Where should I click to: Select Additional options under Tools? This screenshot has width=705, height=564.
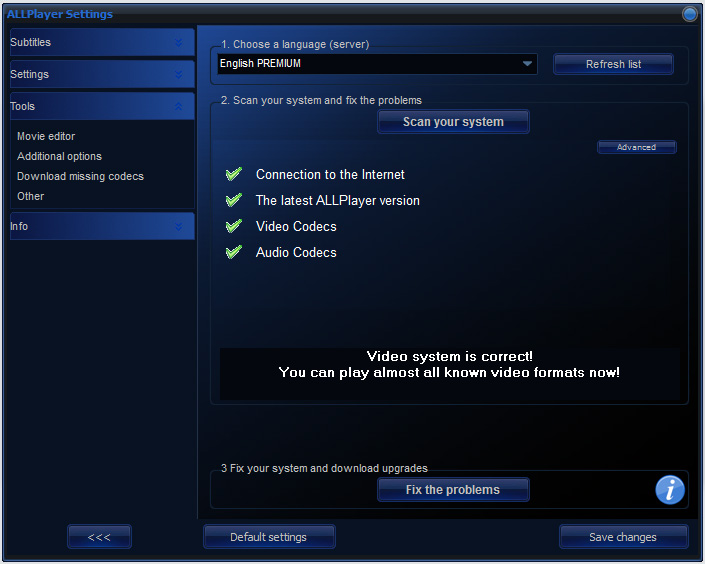pyautogui.click(x=59, y=156)
